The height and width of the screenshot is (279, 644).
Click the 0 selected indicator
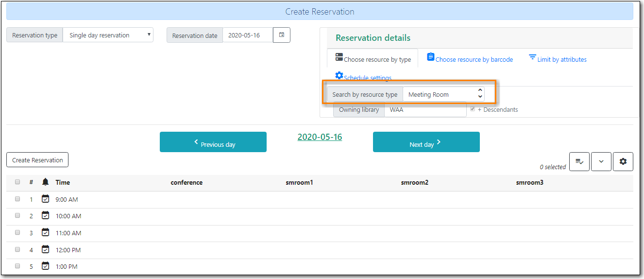[x=553, y=167]
